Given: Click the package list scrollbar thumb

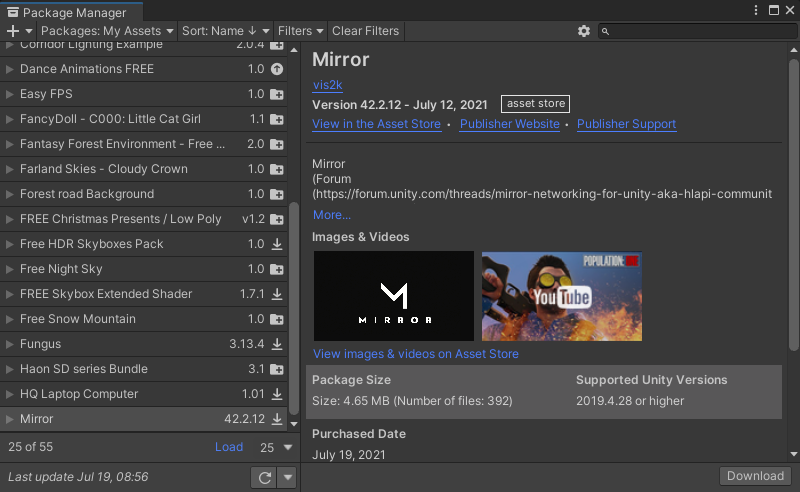Looking at the screenshot, I should (x=294, y=309).
